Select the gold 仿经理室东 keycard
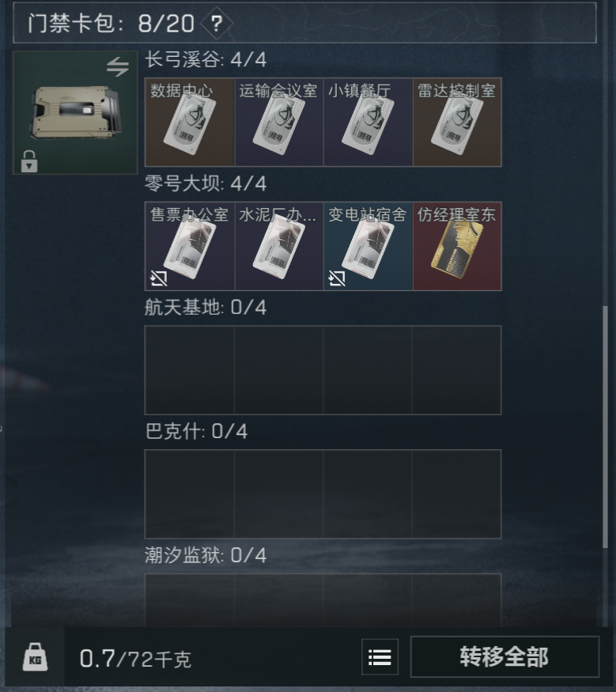 457,246
